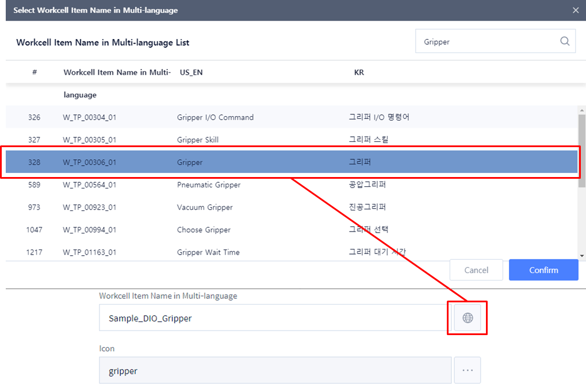
Task: Select the Gripper Skill row
Action: pos(198,140)
